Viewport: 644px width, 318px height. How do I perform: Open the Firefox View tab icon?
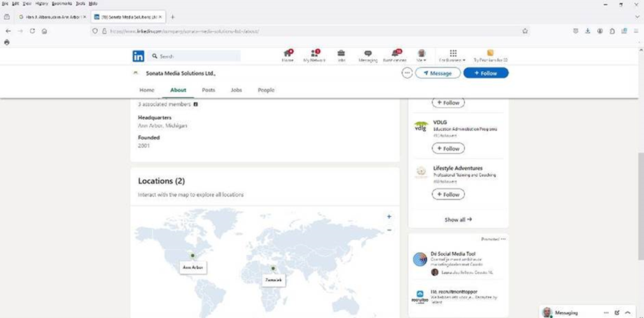6,17
